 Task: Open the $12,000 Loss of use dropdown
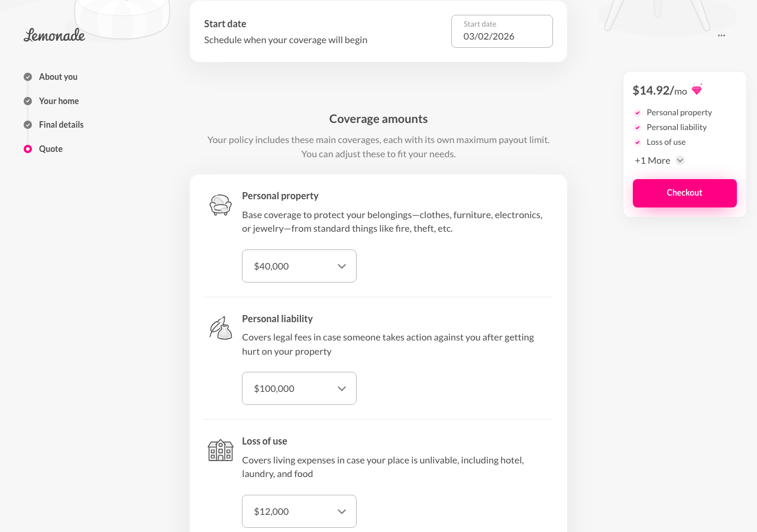coord(299,511)
